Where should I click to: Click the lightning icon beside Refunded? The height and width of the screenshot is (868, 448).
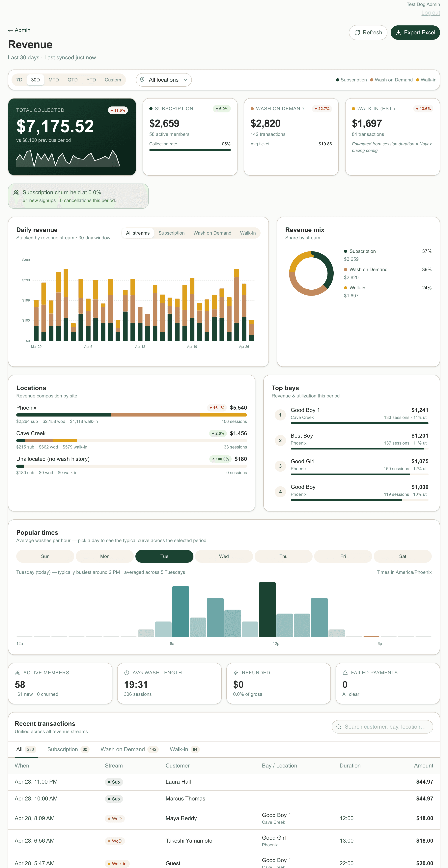tap(236, 673)
